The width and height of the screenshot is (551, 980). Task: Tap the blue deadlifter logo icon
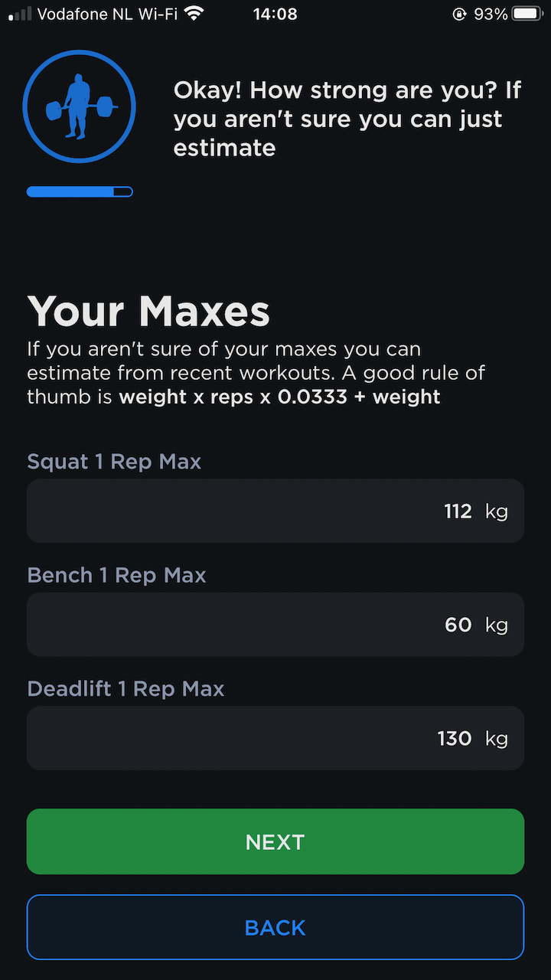pos(80,106)
